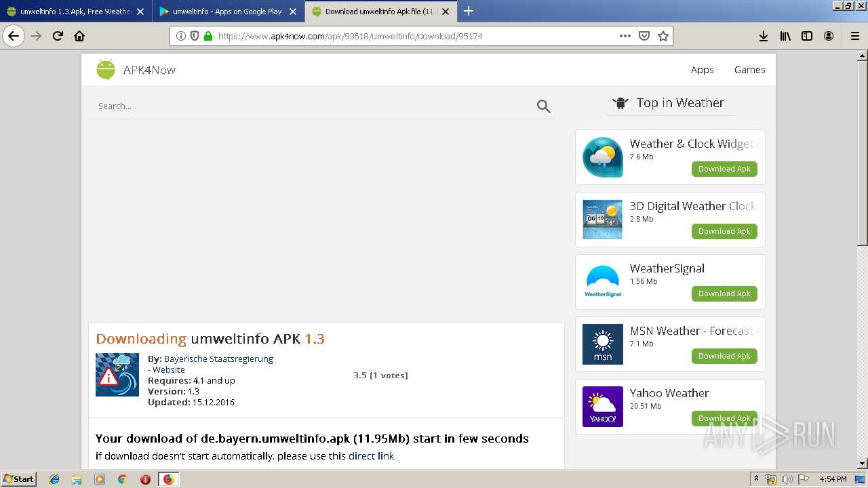
Task: Download Apk for MSN Weather
Action: pos(724,356)
